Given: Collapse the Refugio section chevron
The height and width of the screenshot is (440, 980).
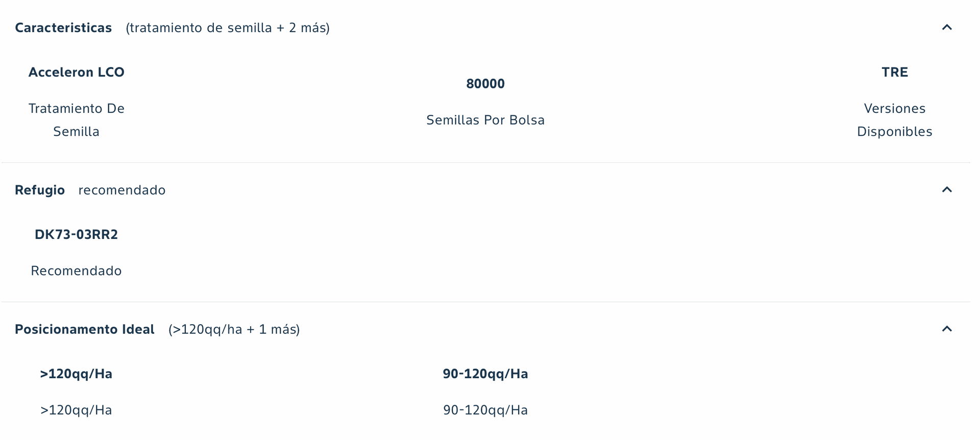Looking at the screenshot, I should pos(947,190).
